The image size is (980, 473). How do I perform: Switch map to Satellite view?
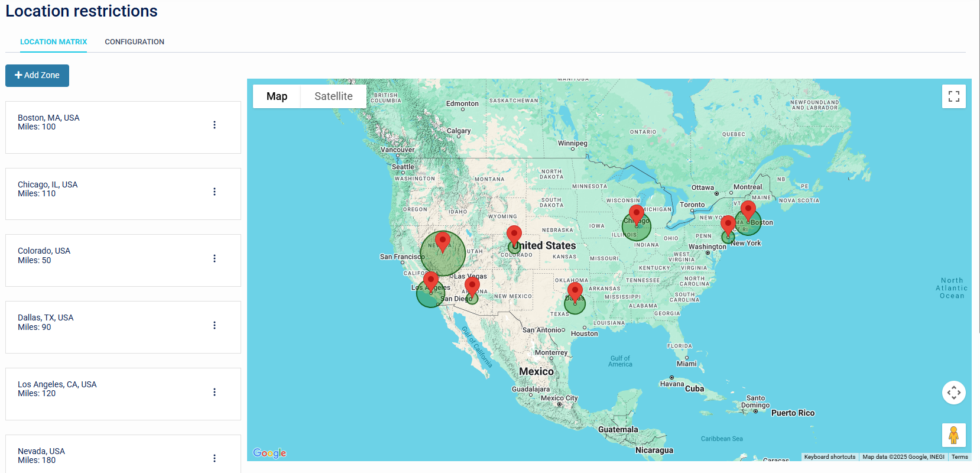click(x=333, y=96)
